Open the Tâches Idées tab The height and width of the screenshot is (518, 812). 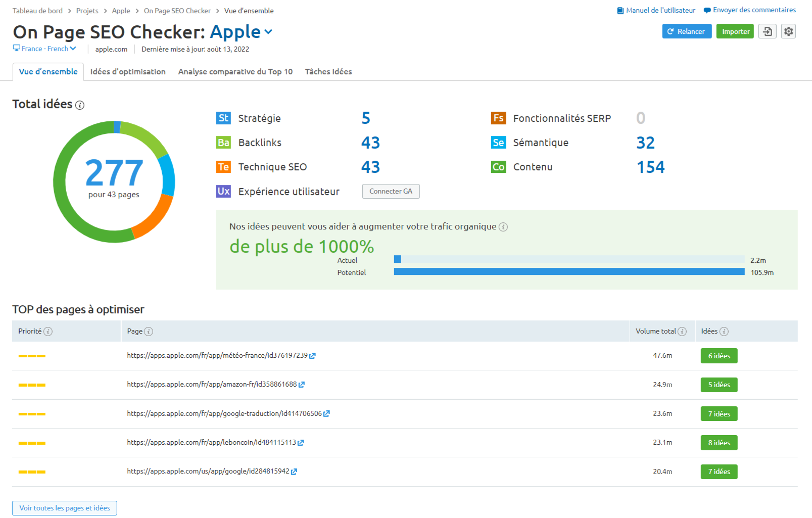tap(328, 71)
